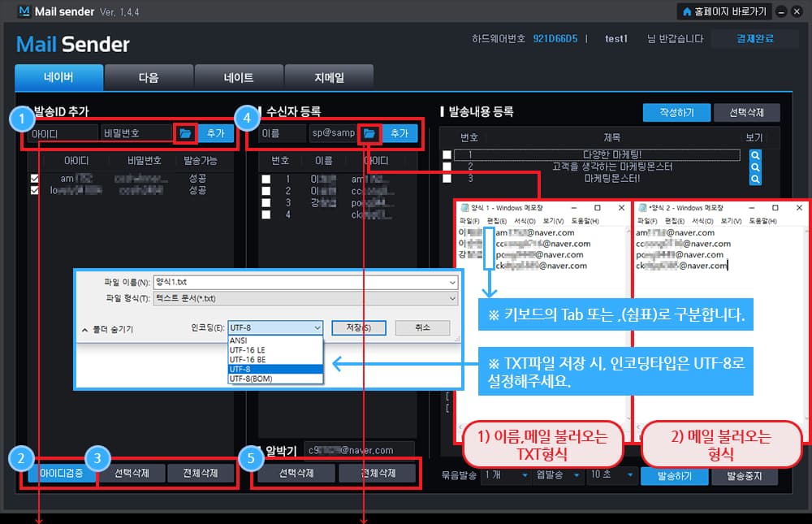Switch to the 네이버 tab
Image resolution: width=812 pixels, height=524 pixels.
(59, 77)
